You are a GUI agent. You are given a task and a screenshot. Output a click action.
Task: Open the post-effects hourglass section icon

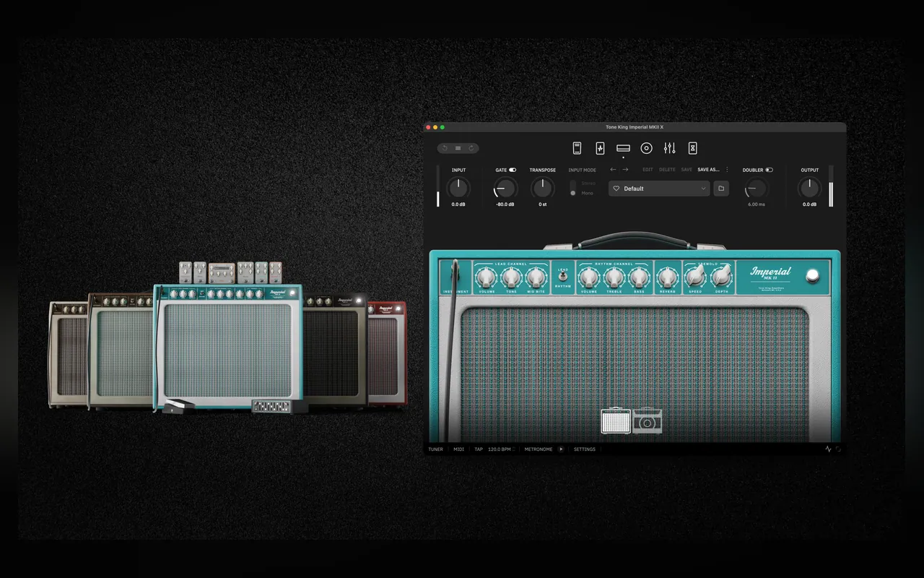click(x=692, y=148)
